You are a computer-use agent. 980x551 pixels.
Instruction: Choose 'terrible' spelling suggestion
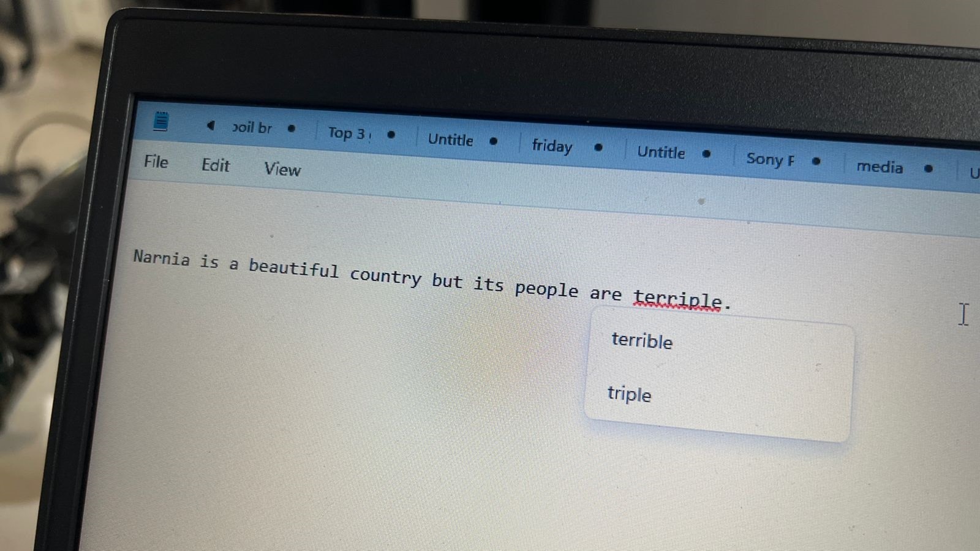[642, 340]
